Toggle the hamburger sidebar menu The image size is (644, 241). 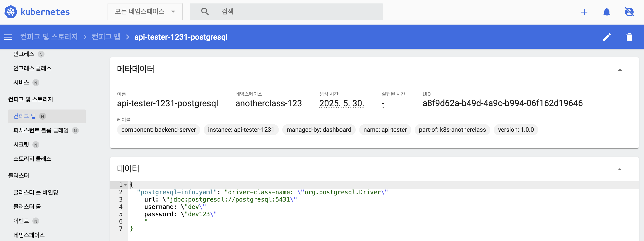point(8,37)
